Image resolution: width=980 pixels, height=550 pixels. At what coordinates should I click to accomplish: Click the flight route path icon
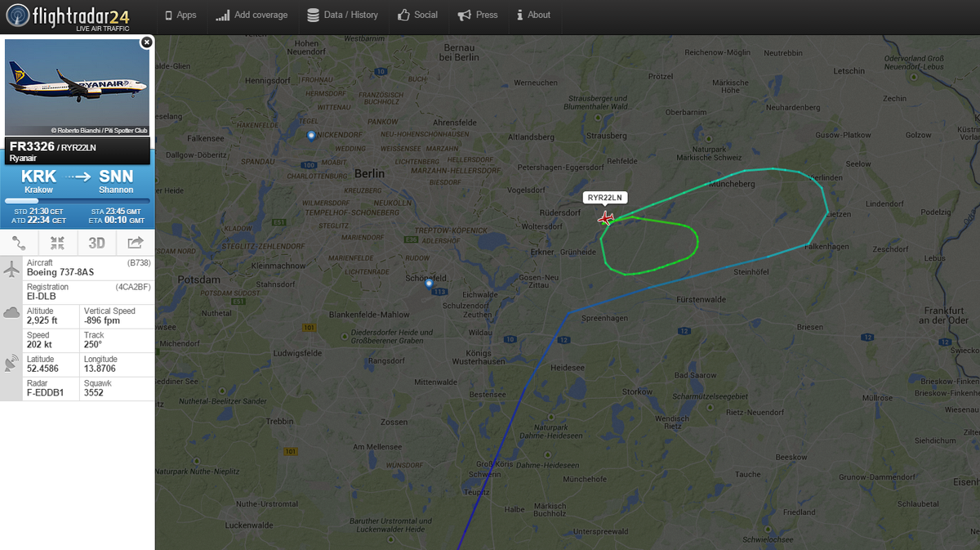pyautogui.click(x=20, y=243)
